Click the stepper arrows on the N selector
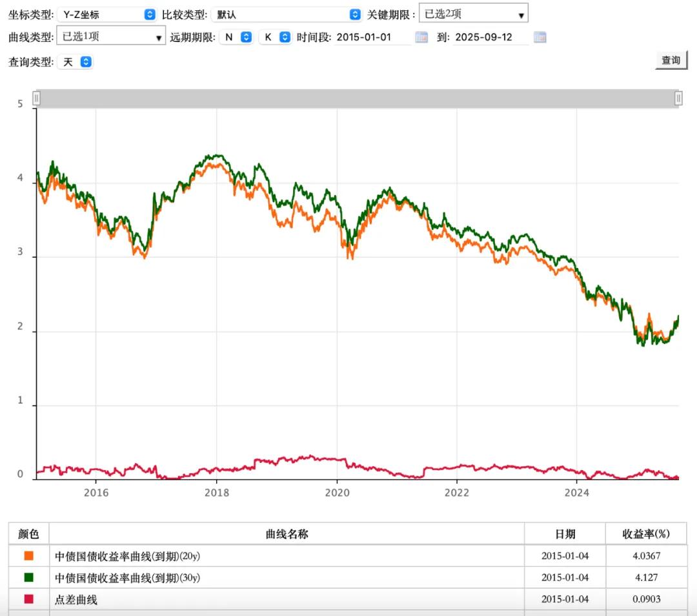 click(245, 37)
